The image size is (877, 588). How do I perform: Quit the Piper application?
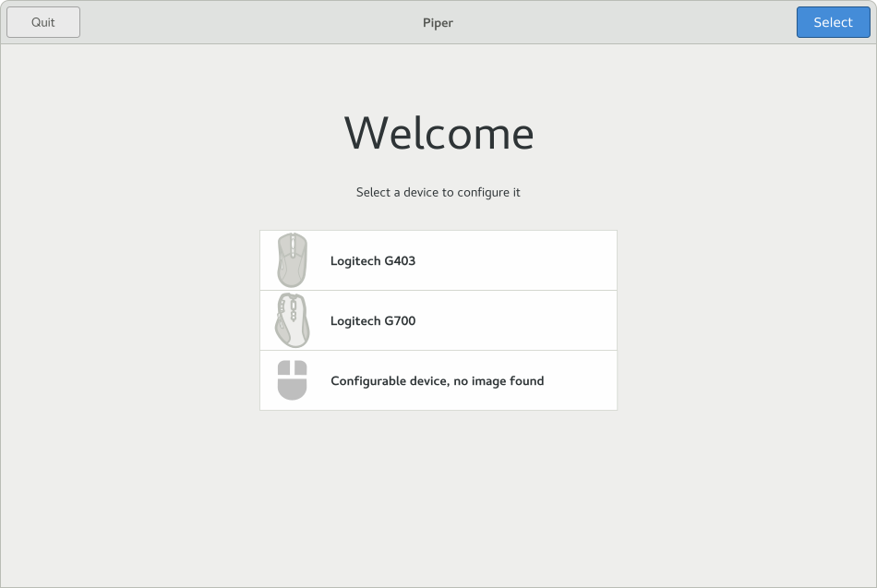click(43, 22)
